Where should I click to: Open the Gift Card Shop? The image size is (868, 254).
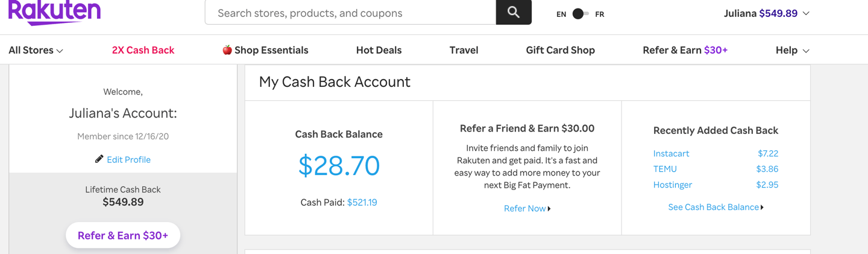click(560, 51)
